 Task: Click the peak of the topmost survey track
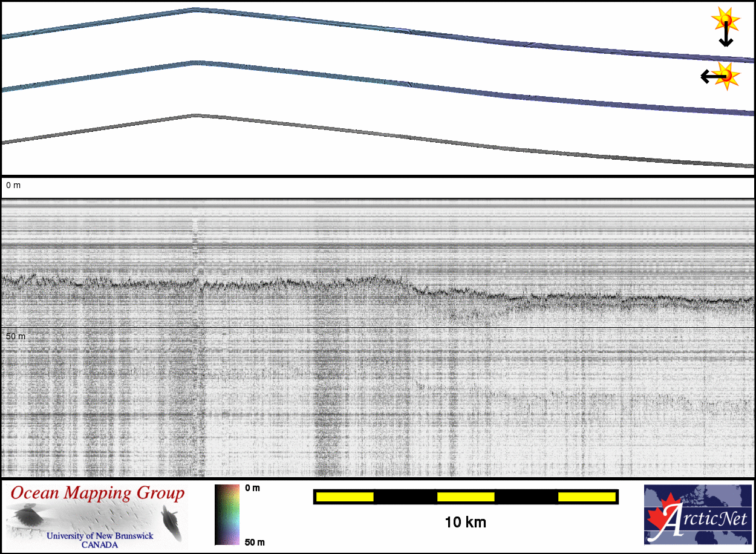[x=195, y=9]
